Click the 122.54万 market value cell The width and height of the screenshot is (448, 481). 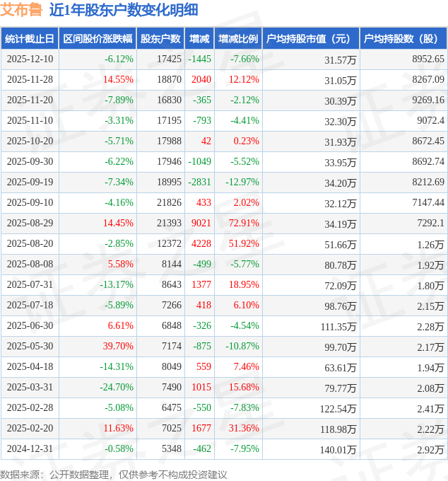tap(339, 408)
